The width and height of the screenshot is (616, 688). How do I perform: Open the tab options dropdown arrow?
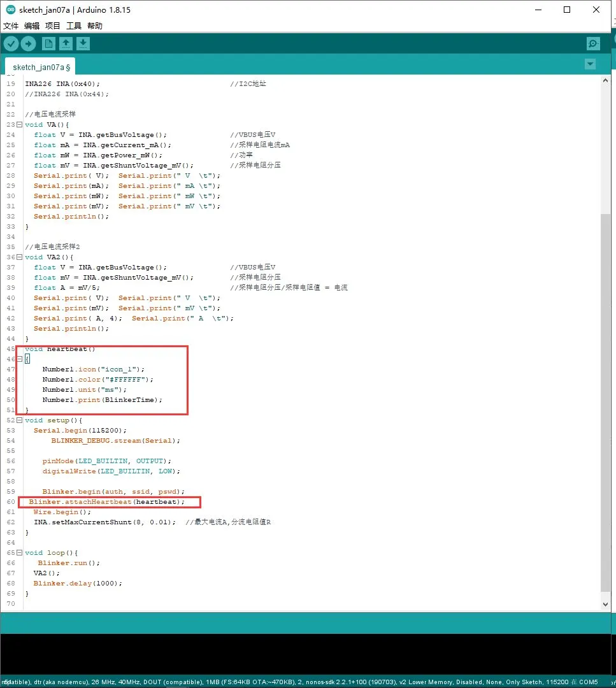(590, 64)
